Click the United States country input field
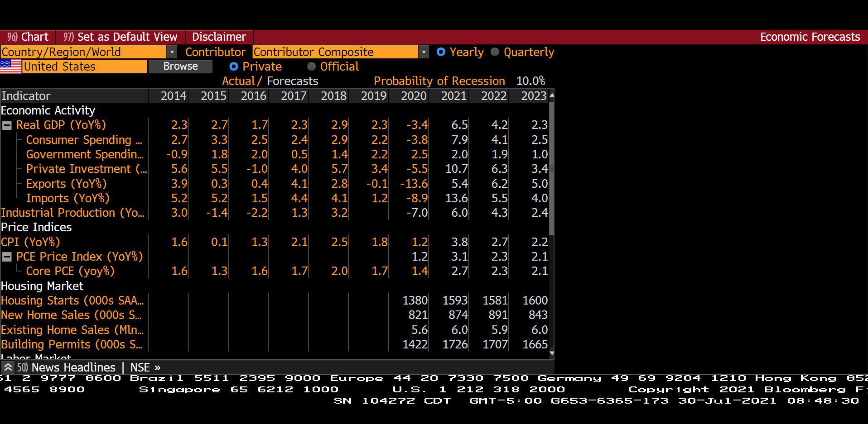 point(85,67)
